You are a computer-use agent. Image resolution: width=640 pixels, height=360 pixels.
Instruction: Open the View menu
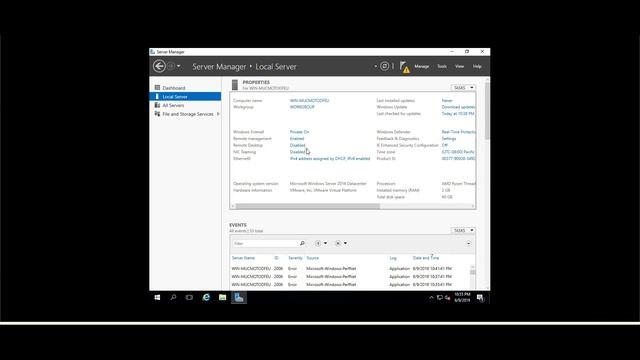tap(460, 66)
